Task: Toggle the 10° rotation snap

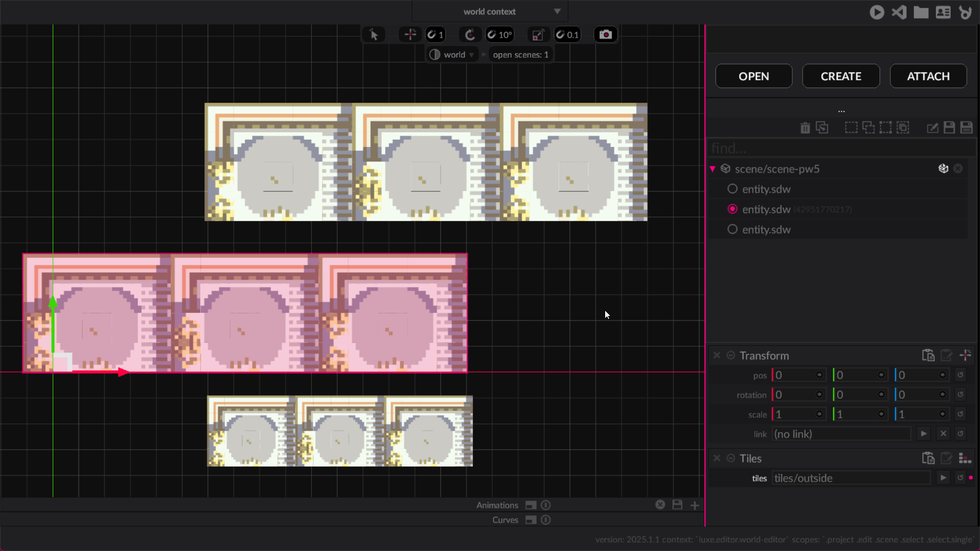Action: 500,35
